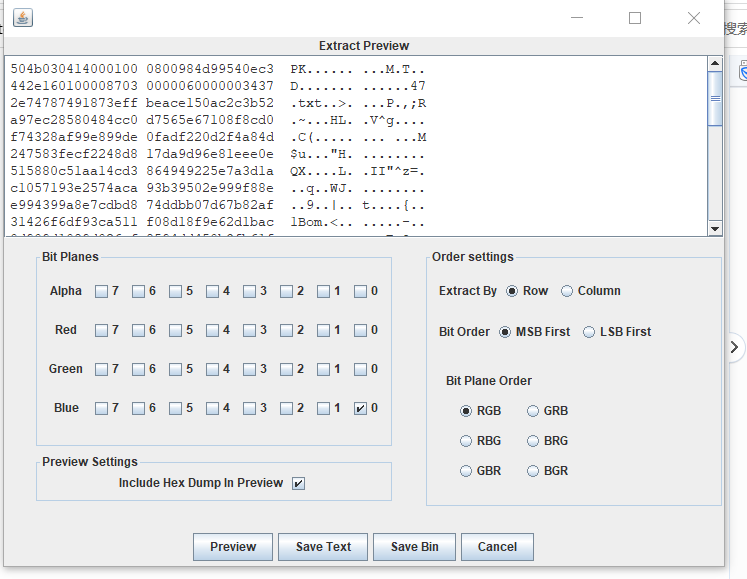
Task: Close the Extract Preview window
Action: pyautogui.click(x=694, y=18)
